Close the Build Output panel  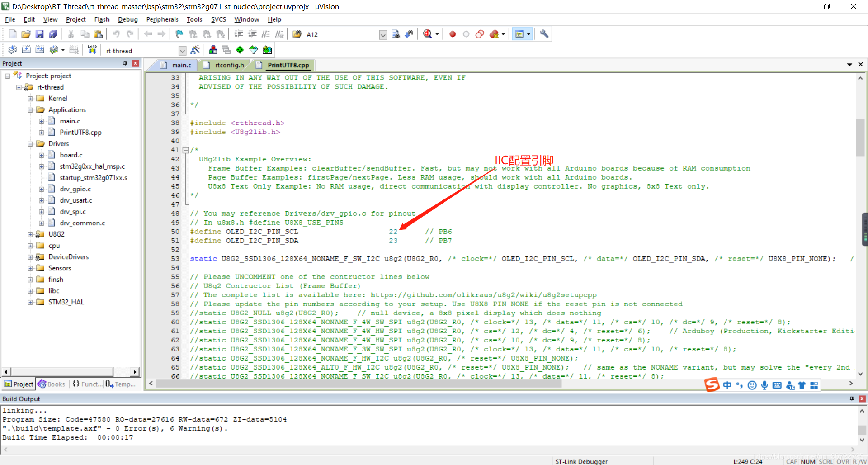[862, 399]
